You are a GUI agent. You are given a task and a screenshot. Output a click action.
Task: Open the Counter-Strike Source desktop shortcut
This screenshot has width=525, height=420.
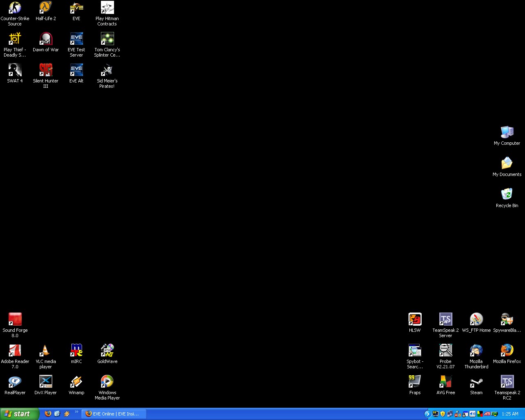pos(15,14)
